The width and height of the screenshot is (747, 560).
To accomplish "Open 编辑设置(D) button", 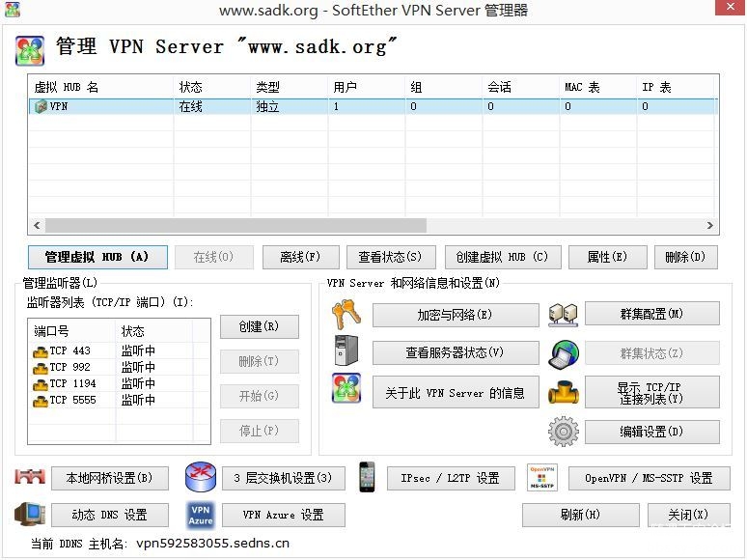I will coord(651,432).
